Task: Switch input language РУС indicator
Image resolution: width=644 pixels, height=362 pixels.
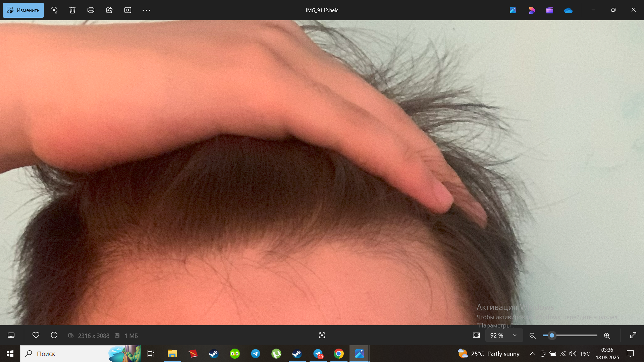Action: click(x=585, y=354)
